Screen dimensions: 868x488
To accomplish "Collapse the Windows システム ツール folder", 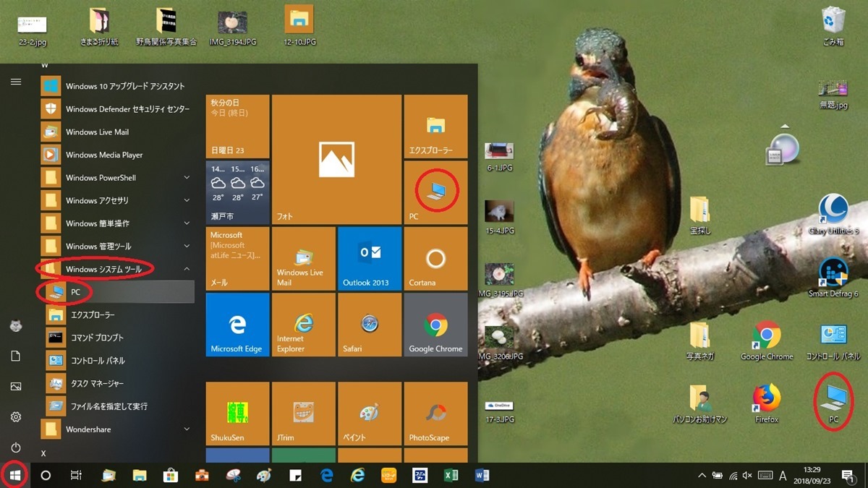I will click(x=117, y=269).
